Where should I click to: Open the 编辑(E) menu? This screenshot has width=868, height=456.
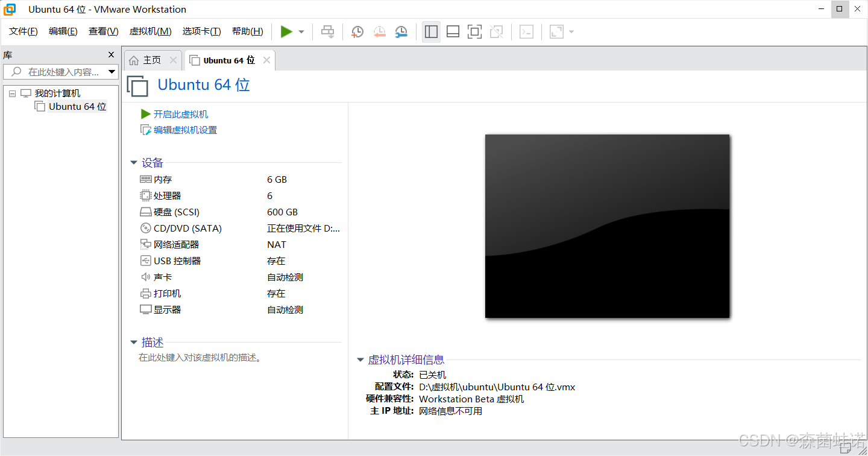coord(63,31)
